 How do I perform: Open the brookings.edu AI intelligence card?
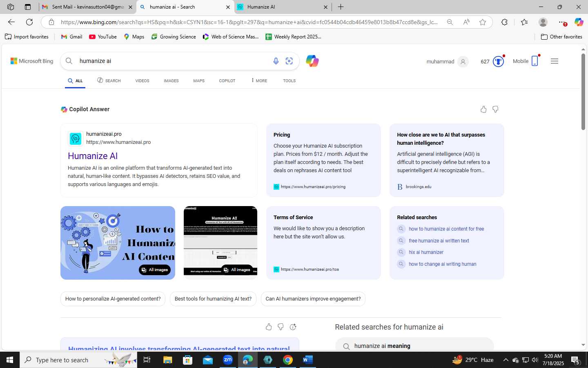[x=447, y=160]
